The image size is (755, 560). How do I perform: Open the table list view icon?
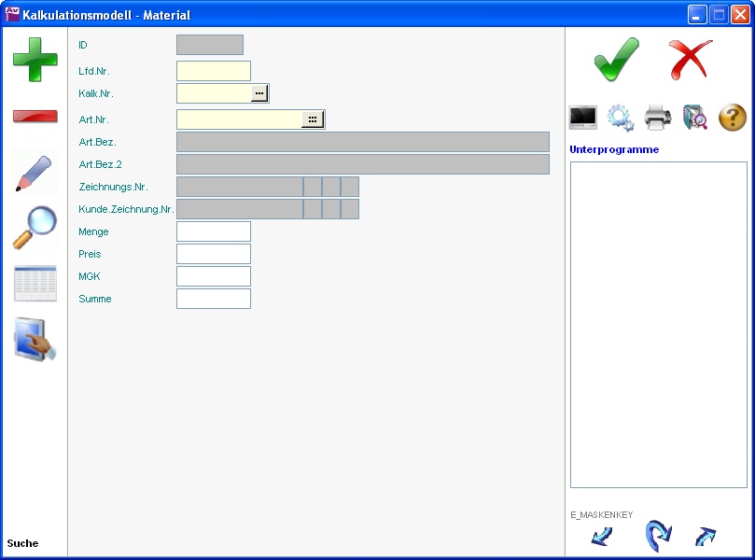[x=35, y=284]
